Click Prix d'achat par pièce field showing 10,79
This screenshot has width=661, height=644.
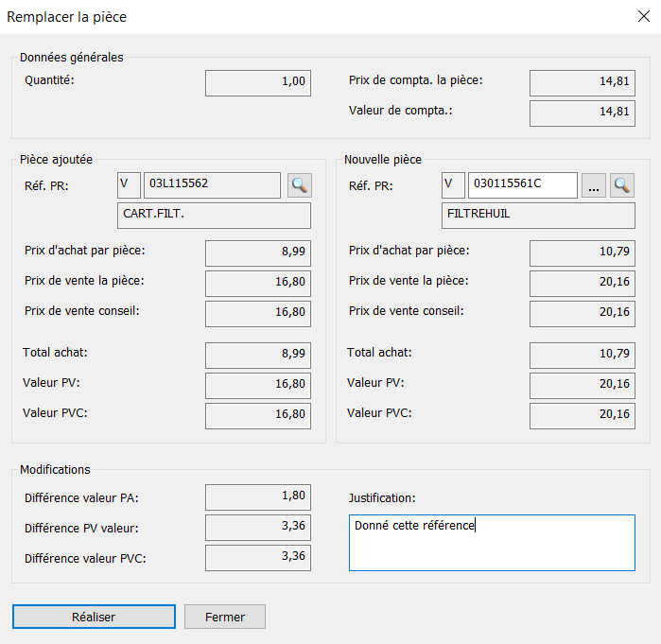[x=583, y=252]
